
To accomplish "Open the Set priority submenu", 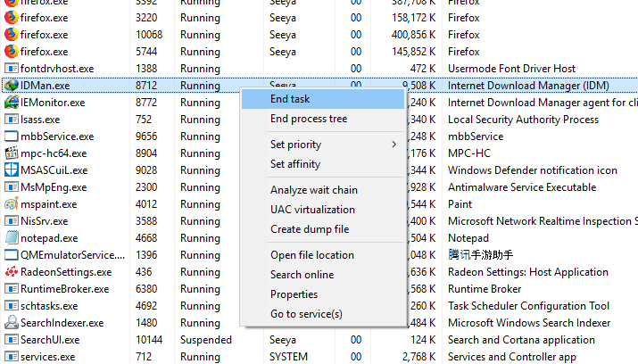I will (x=323, y=145).
